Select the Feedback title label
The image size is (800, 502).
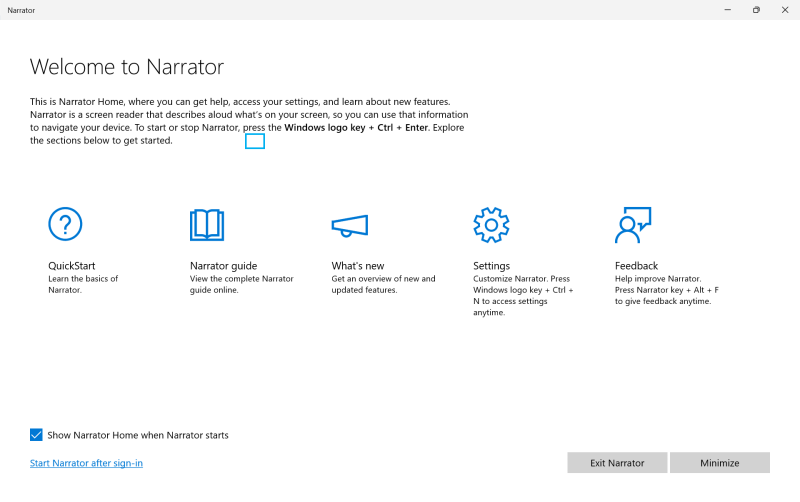click(x=636, y=266)
